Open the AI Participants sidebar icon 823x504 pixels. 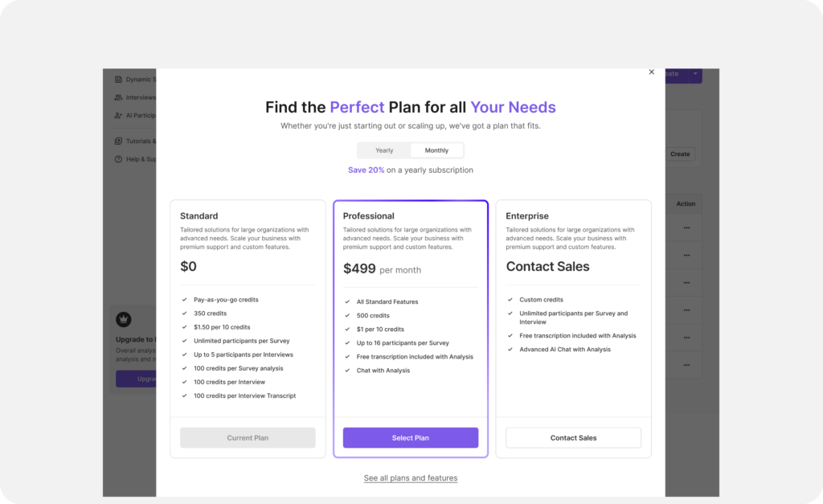click(119, 115)
